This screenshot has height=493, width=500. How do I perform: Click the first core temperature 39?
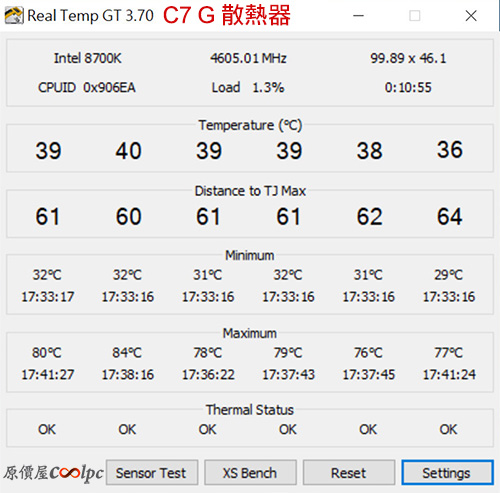[x=48, y=151]
